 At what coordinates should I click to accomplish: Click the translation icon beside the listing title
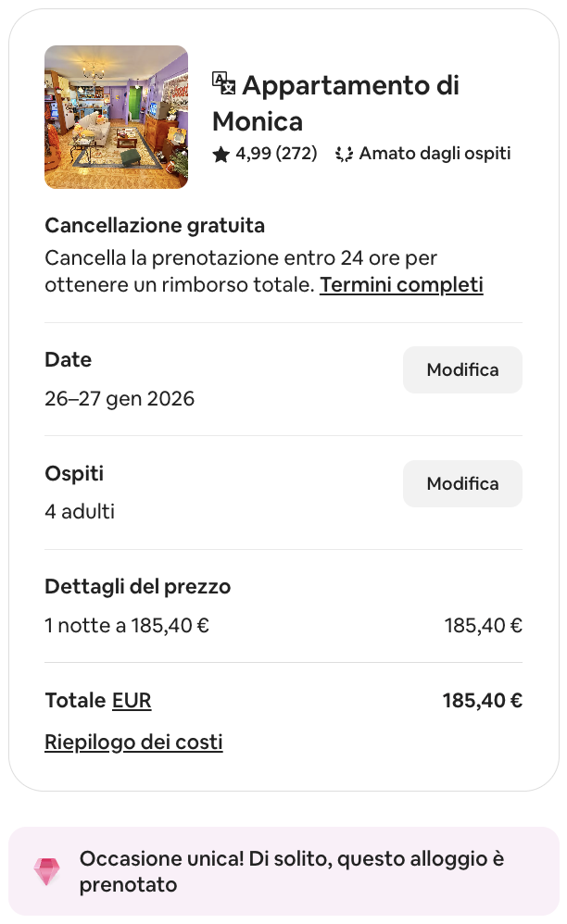pyautogui.click(x=222, y=83)
